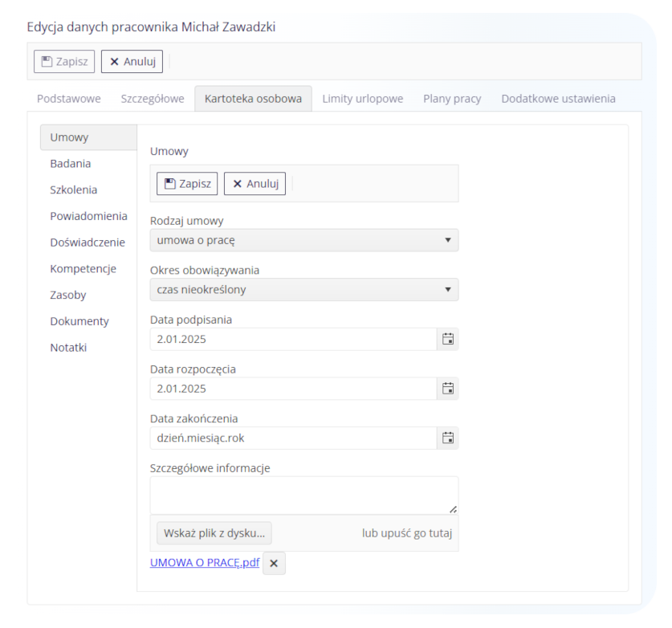Open calendar picker for Data podpisania
The height and width of the screenshot is (628, 672).
pyautogui.click(x=447, y=339)
